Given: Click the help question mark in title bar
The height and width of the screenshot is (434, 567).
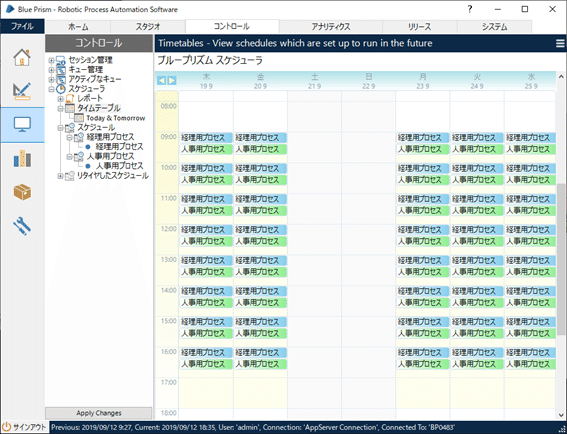Looking at the screenshot, I should [470, 9].
